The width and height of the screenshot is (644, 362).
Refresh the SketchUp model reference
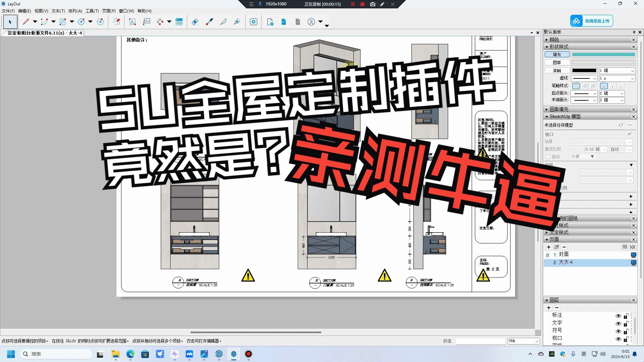click(621, 125)
